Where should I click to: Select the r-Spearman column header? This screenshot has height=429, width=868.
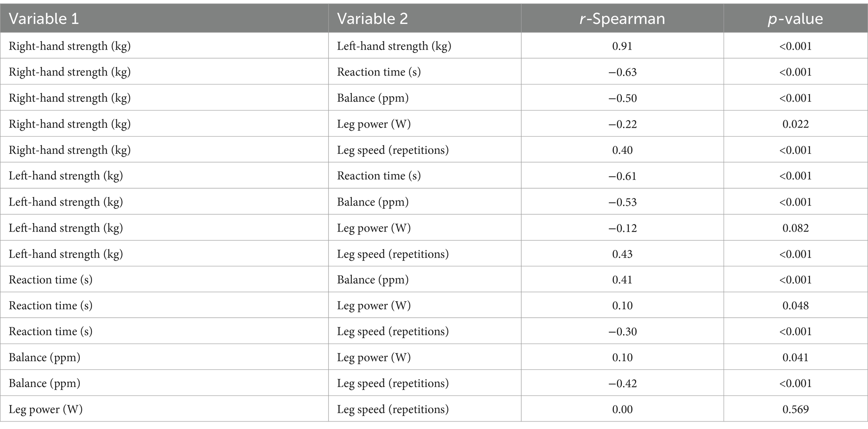(x=622, y=19)
